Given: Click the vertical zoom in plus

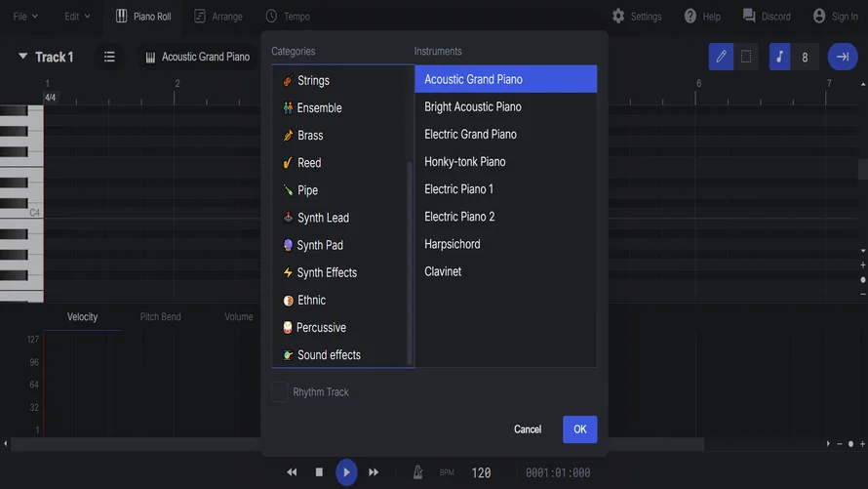Looking at the screenshot, I should [863, 265].
